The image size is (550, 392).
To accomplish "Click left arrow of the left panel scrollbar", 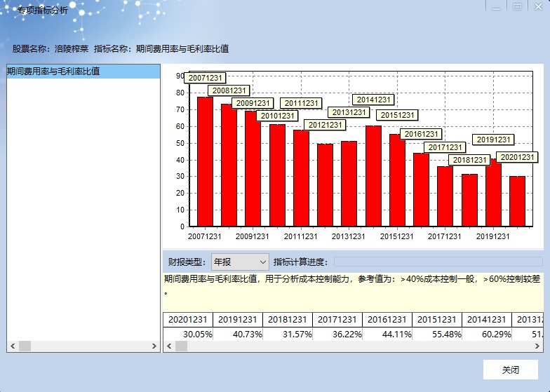I will [12, 346].
